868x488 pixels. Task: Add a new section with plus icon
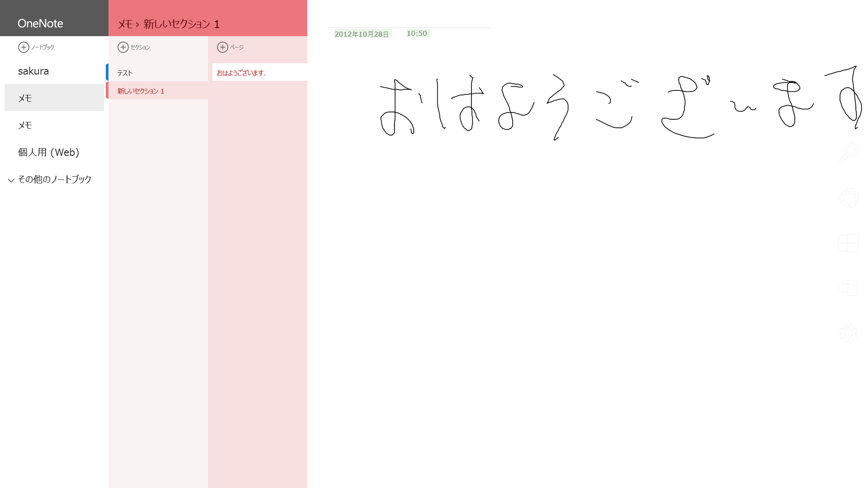click(123, 47)
